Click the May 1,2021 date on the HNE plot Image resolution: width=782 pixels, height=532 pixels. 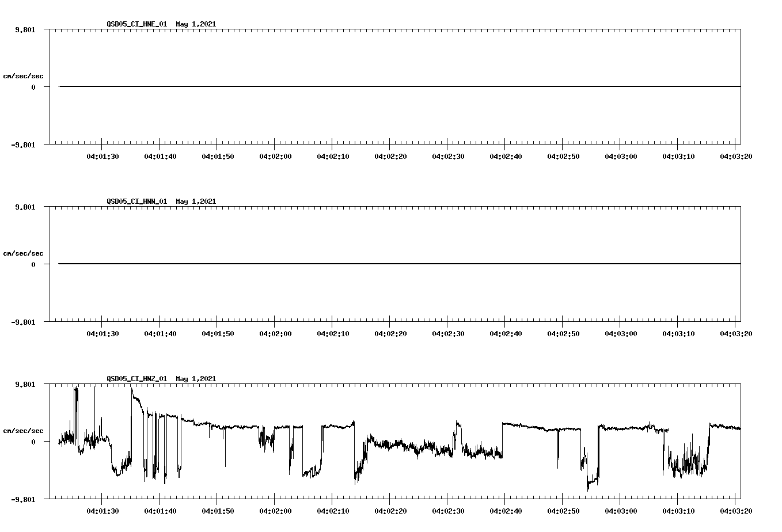click(196, 24)
